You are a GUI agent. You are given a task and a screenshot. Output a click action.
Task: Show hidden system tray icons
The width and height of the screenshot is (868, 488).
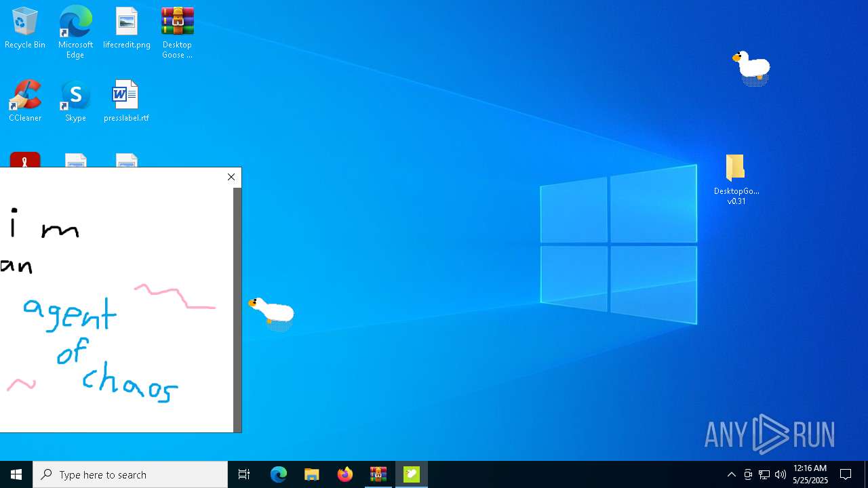pos(732,474)
